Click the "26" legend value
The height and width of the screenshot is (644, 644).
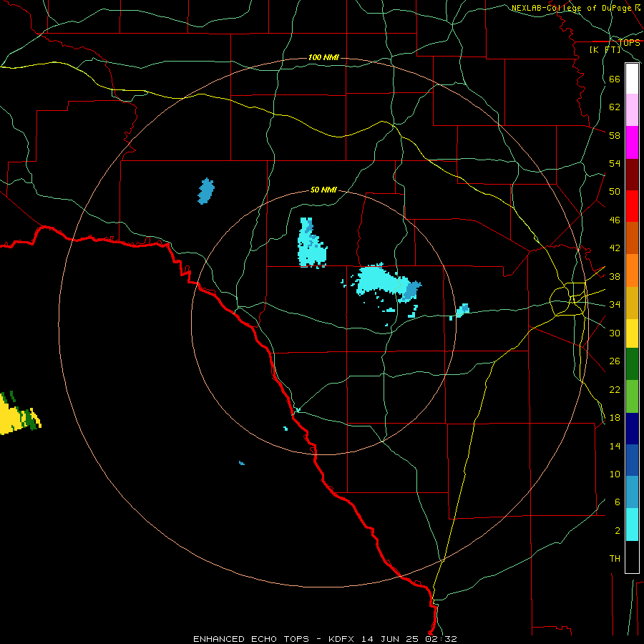[x=615, y=361]
